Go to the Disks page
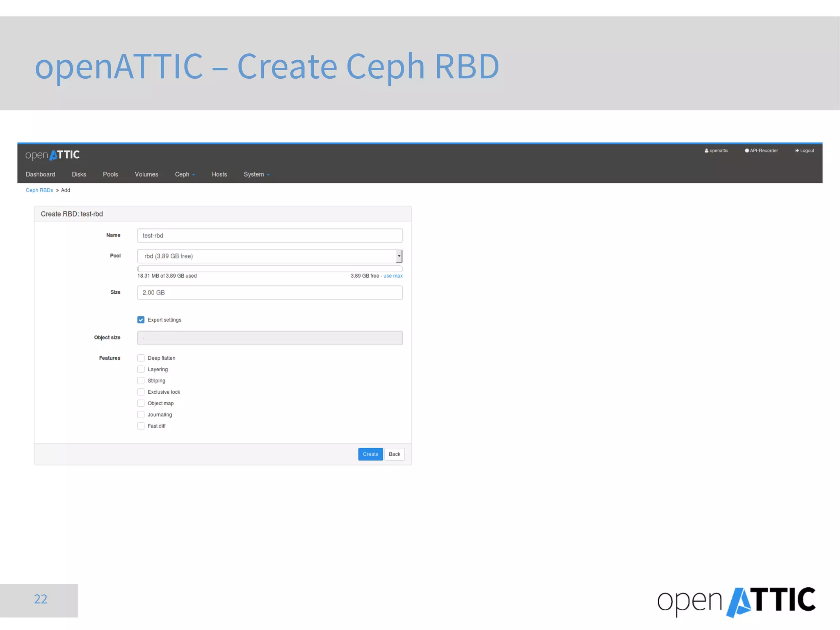The height and width of the screenshot is (630, 840). pos(79,174)
